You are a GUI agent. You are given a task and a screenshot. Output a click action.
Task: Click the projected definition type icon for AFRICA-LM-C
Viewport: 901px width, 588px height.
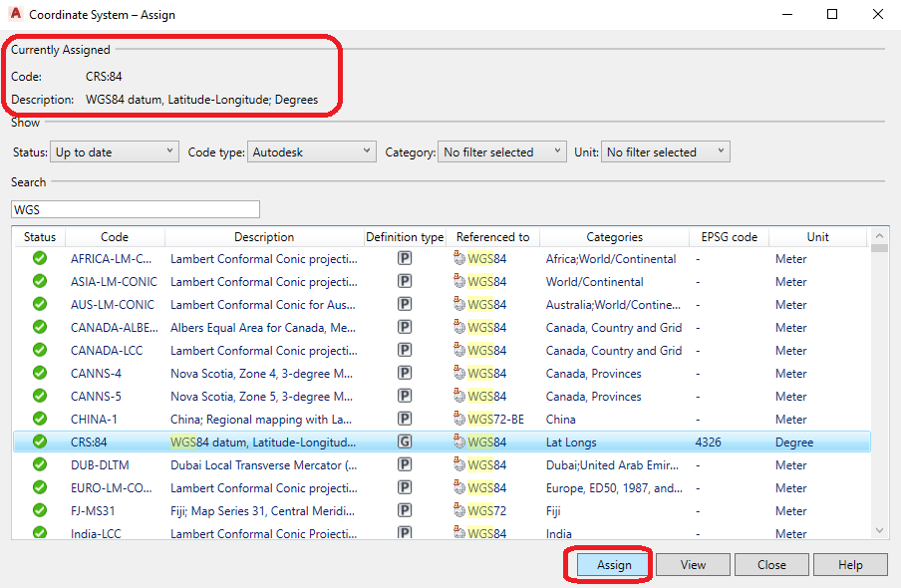405,259
